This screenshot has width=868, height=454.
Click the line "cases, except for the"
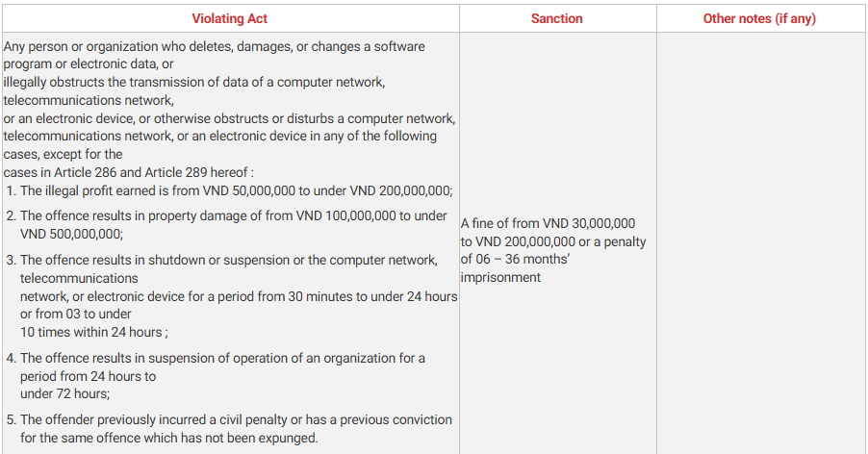click(63, 154)
